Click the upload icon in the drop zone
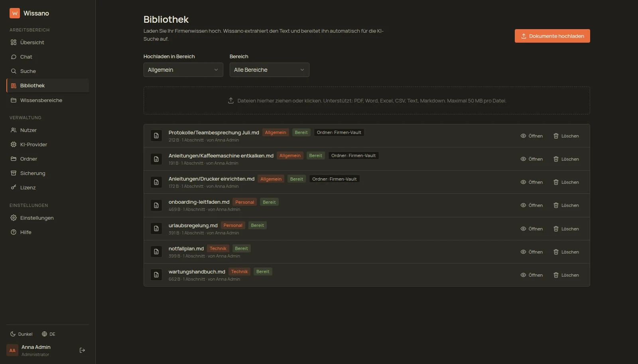 [230, 100]
